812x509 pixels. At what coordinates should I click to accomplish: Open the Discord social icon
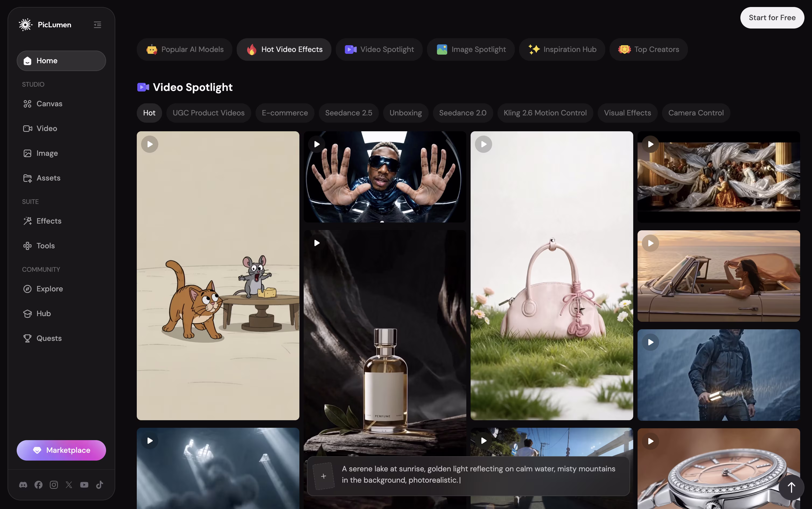[23, 485]
